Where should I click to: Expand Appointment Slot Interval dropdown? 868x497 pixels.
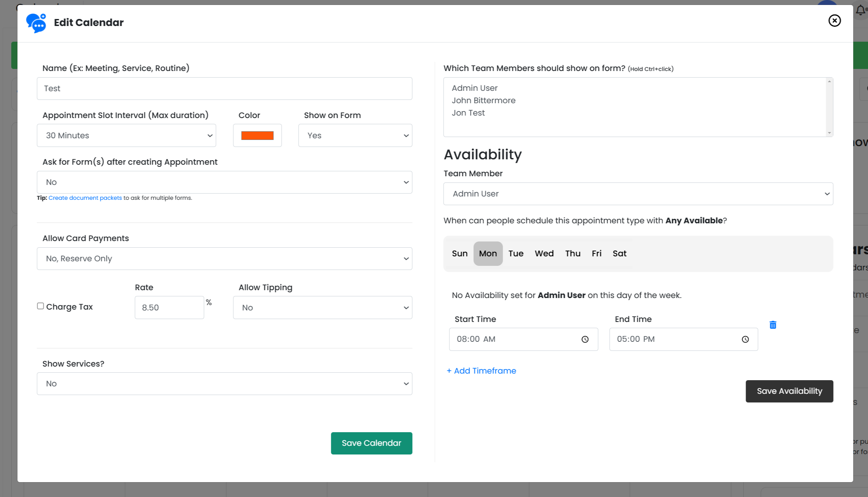(126, 135)
